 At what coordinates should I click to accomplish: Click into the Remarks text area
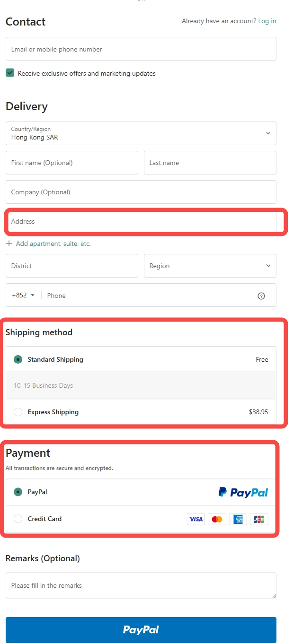click(x=141, y=585)
